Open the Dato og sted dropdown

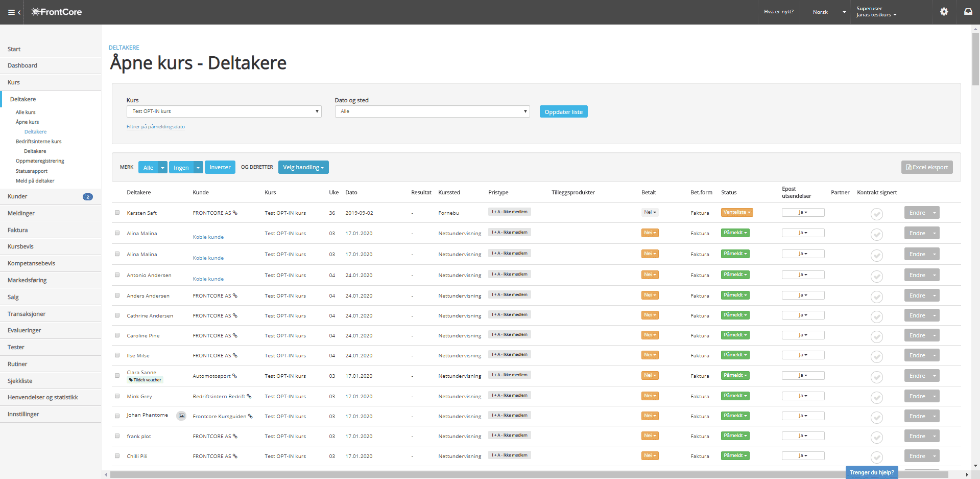point(432,111)
